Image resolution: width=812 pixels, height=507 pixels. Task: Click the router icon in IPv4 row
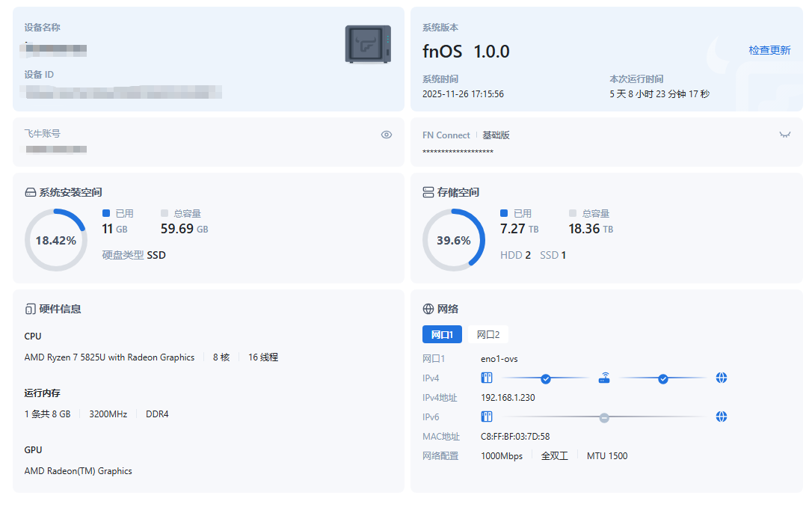tap(604, 378)
